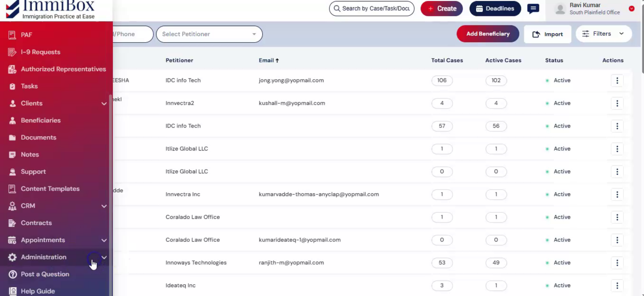Click the Active Cases column header
644x296 pixels.
503,60
